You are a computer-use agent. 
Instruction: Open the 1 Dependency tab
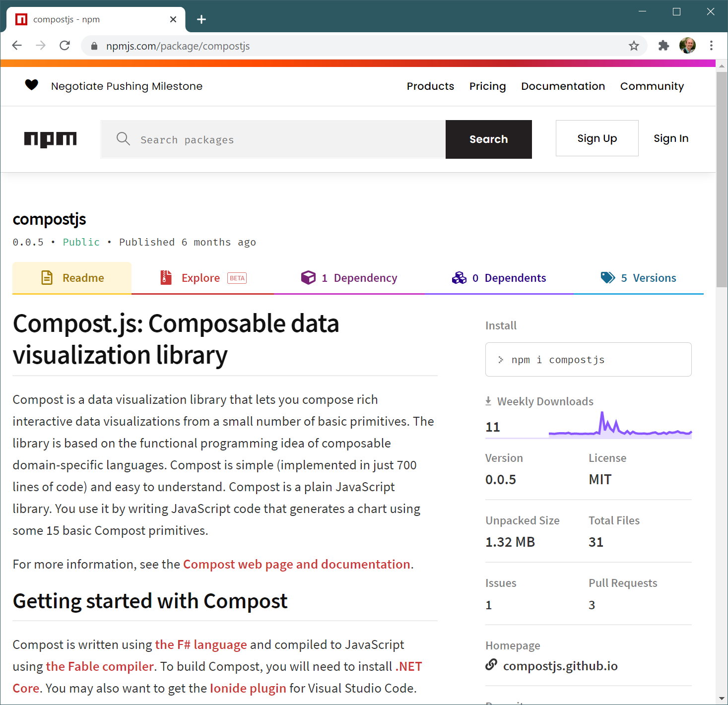pyautogui.click(x=349, y=278)
